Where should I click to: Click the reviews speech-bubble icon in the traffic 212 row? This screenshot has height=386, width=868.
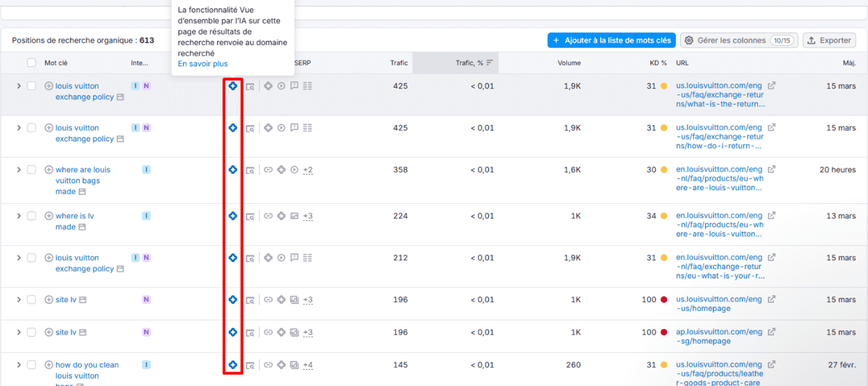[294, 258]
